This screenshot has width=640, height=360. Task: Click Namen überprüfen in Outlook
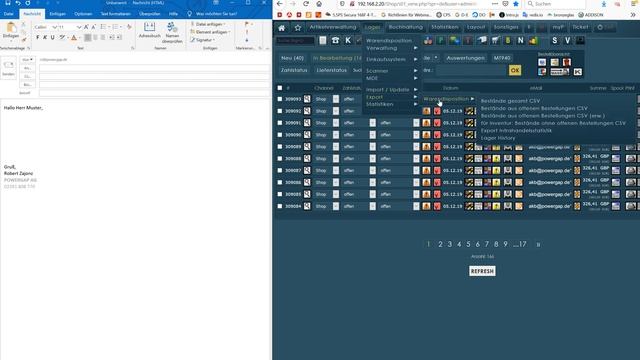[172, 33]
